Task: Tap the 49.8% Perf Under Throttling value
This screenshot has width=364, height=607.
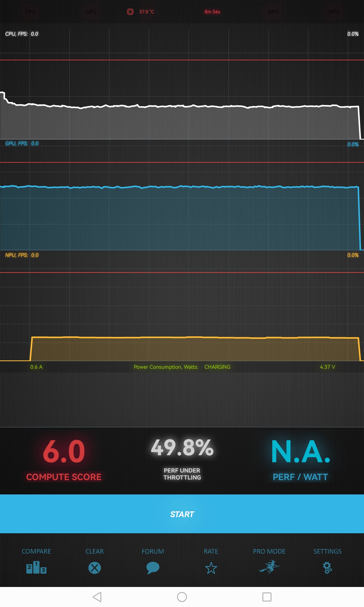Action: point(182,448)
